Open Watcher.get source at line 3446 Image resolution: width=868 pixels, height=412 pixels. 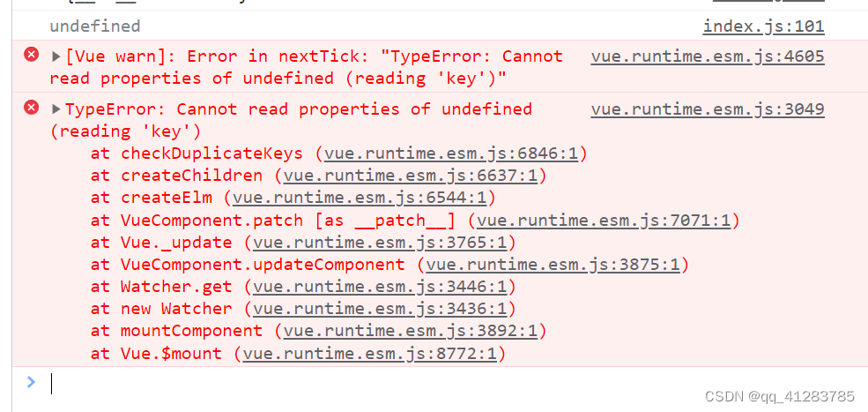click(380, 288)
